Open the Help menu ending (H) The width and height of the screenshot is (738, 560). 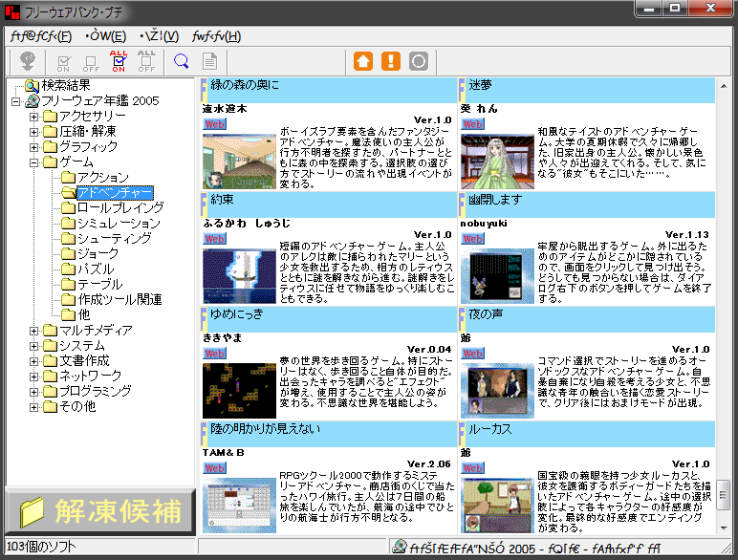pos(216,36)
